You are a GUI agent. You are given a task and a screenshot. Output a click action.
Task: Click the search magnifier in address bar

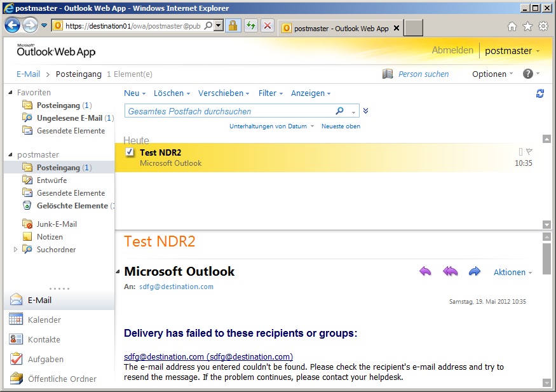point(208,25)
